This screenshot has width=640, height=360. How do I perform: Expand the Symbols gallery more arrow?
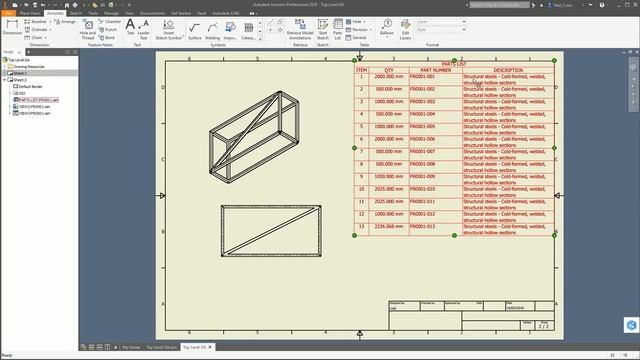coord(260,38)
